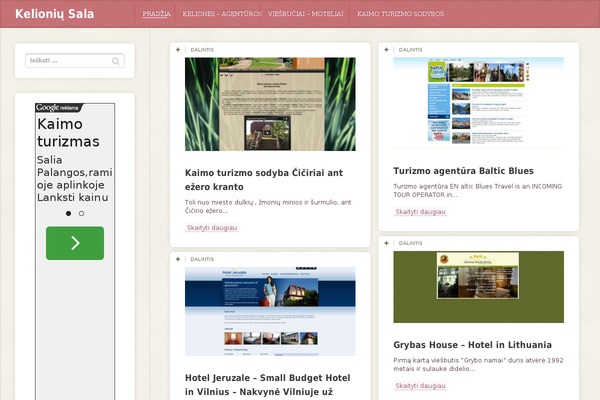
Task: Click the Ieškoti search input field
Action: [x=75, y=60]
